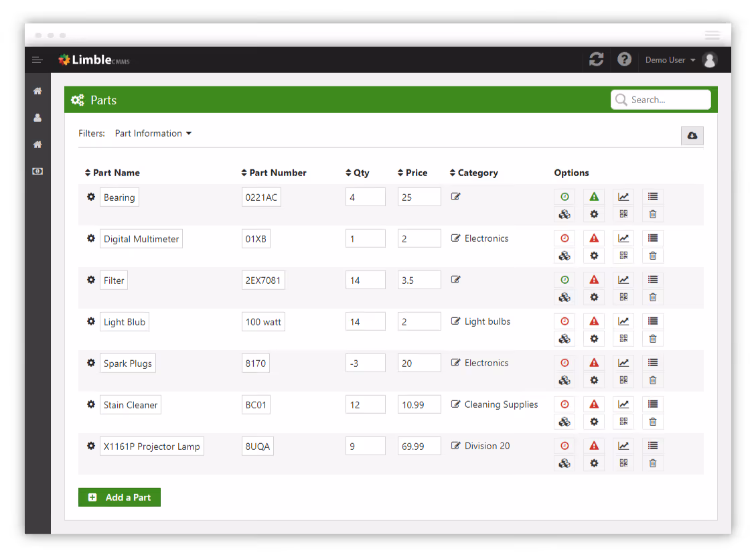The width and height of the screenshot is (756, 559).
Task: Click the sync refresh icon in top bar
Action: coord(596,59)
